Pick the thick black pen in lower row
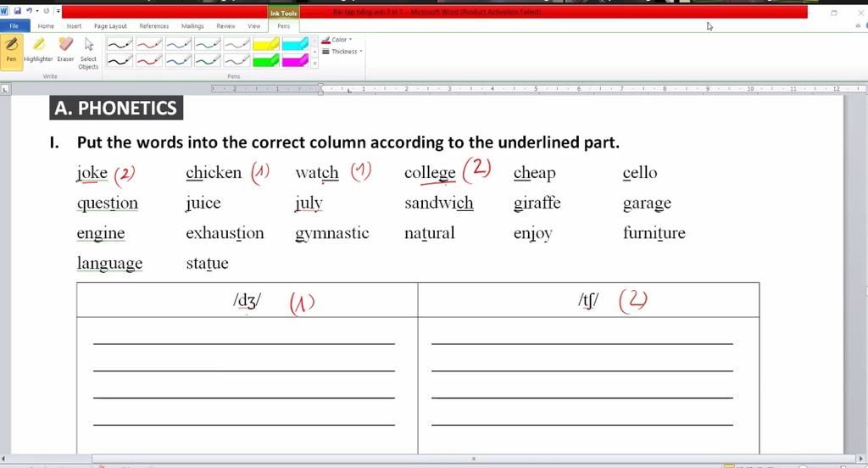The image size is (868, 468). (120, 60)
